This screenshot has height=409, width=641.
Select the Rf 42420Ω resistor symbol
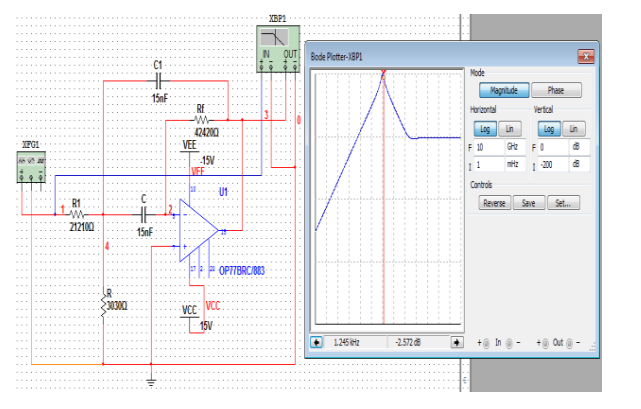201,120
